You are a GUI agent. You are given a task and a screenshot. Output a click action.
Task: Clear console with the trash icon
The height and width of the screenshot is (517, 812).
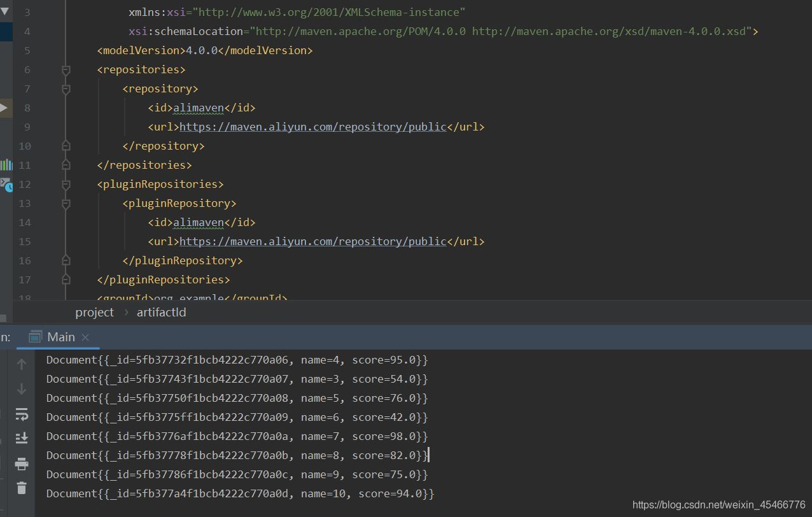[x=22, y=488]
